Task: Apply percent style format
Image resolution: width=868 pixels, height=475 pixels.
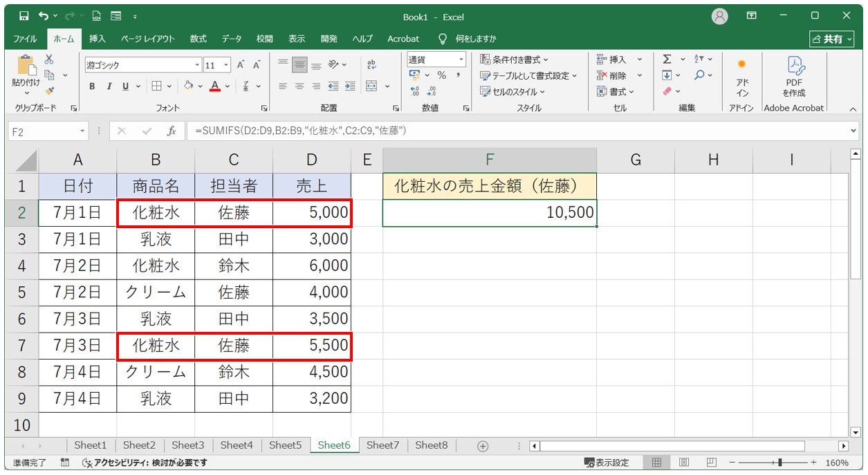Action: tap(441, 75)
